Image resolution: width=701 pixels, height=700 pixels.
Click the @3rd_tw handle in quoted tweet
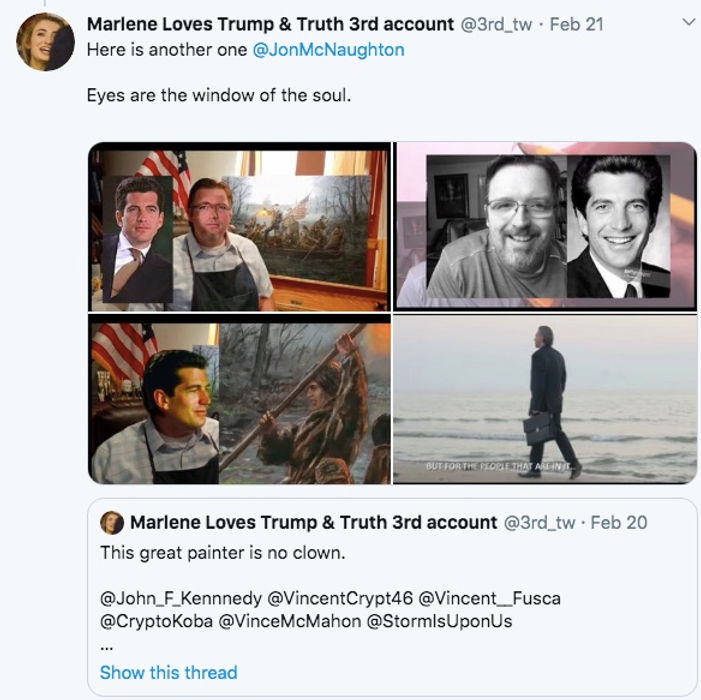[540, 523]
